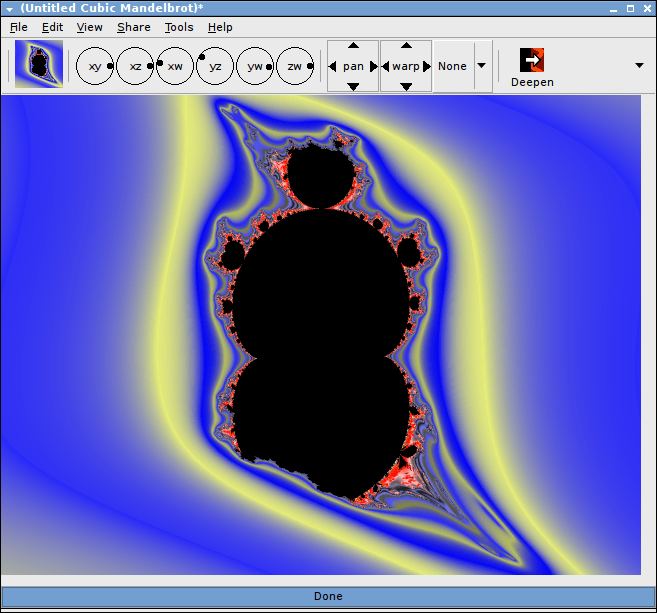The image size is (657, 613).
Task: Open the Tools menu
Action: point(179,27)
